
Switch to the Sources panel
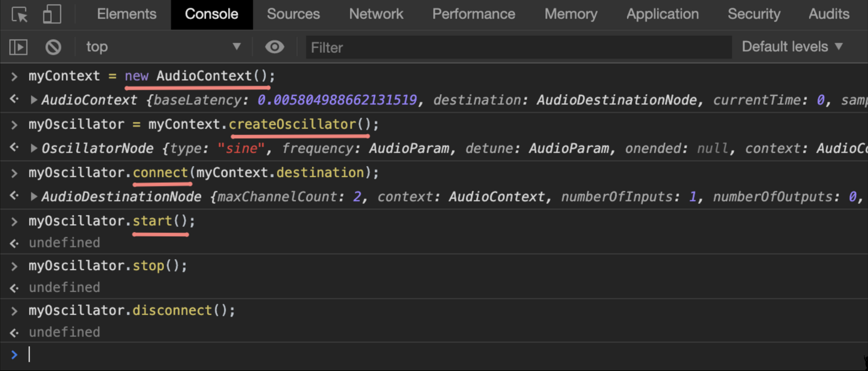[293, 14]
